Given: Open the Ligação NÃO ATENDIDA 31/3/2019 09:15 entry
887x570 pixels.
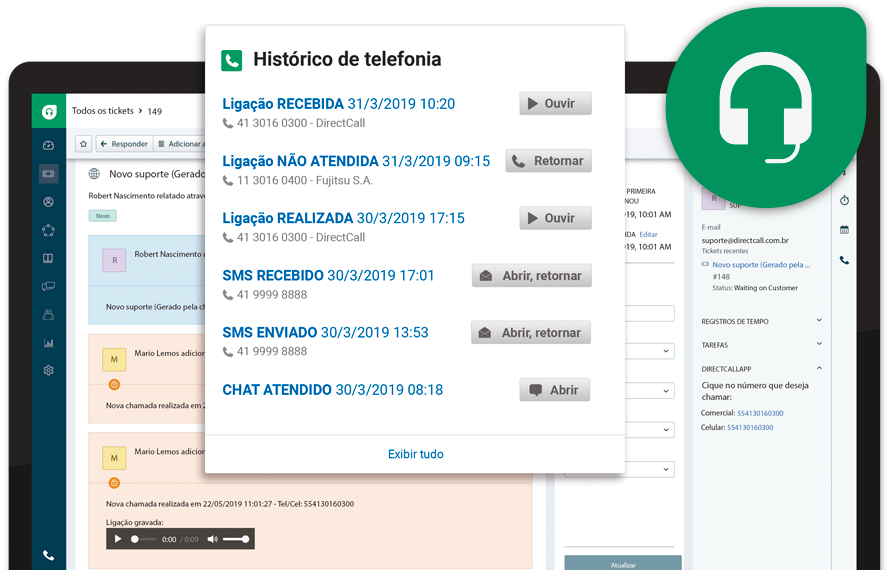Looking at the screenshot, I should [x=356, y=161].
